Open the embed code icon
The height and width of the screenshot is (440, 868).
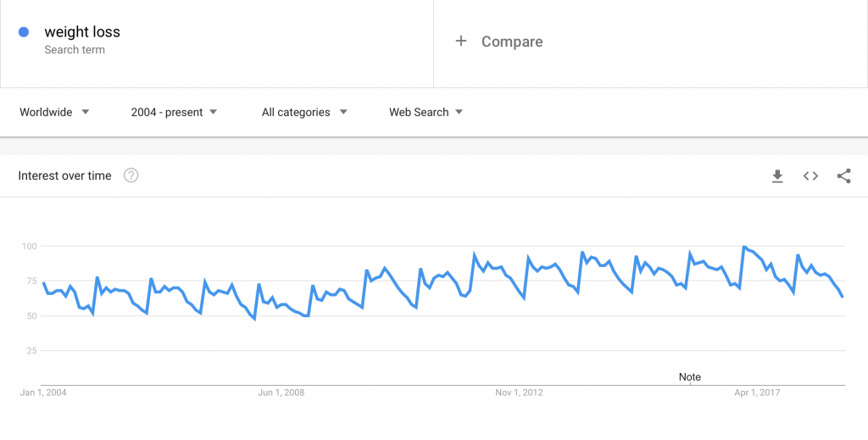(810, 176)
